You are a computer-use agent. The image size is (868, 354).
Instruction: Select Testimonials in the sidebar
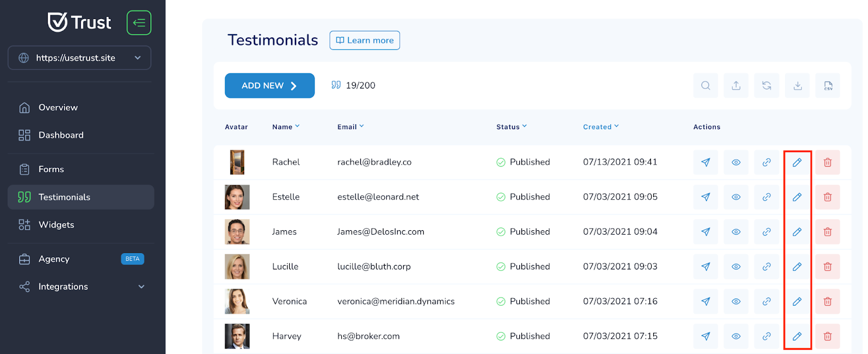(x=81, y=197)
